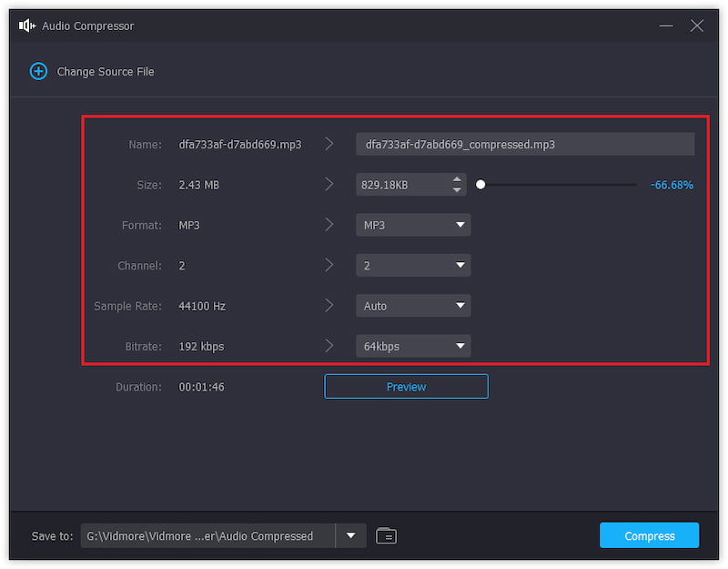Close the Audio Compressor window
This screenshot has width=728, height=569.
point(697,25)
